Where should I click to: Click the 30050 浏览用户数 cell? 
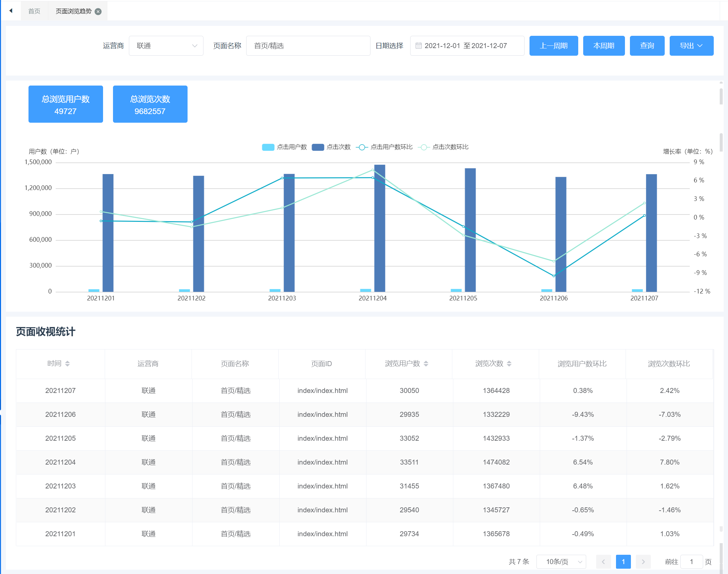tap(409, 391)
